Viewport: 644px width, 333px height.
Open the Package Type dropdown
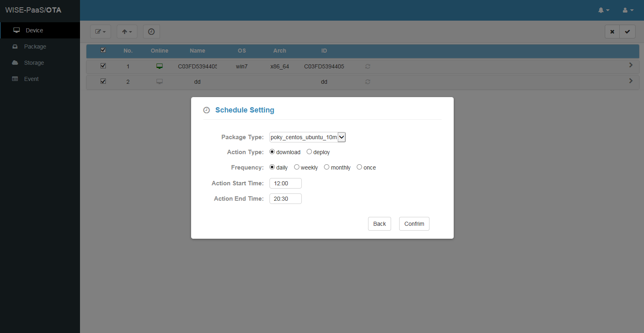[x=307, y=137]
